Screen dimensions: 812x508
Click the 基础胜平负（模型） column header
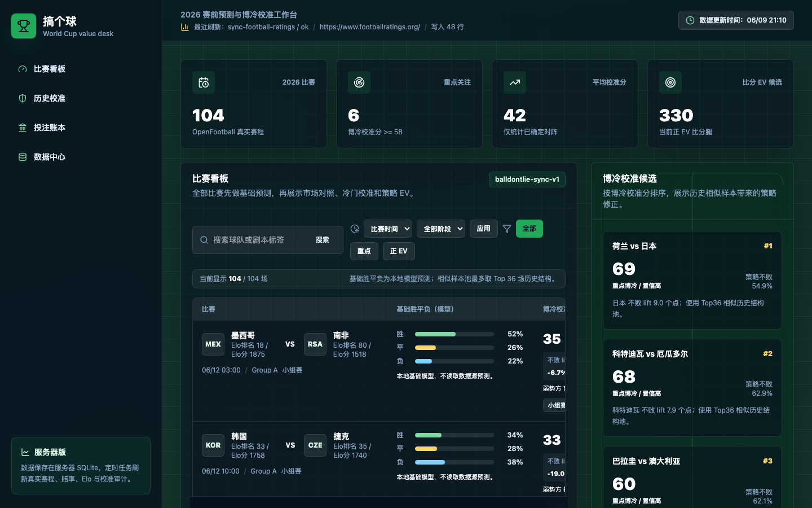click(427, 309)
